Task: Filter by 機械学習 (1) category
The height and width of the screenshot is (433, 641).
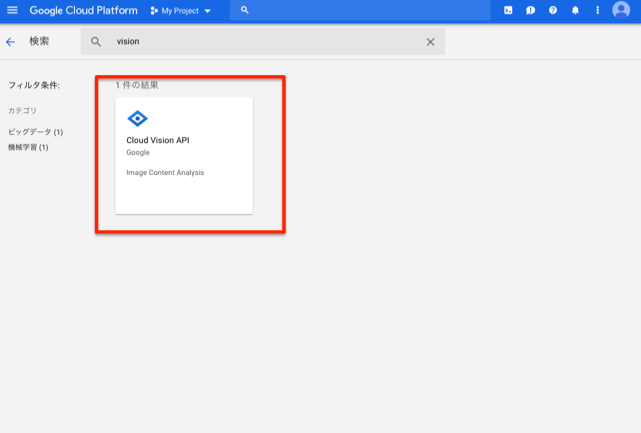Action: pyautogui.click(x=28, y=147)
